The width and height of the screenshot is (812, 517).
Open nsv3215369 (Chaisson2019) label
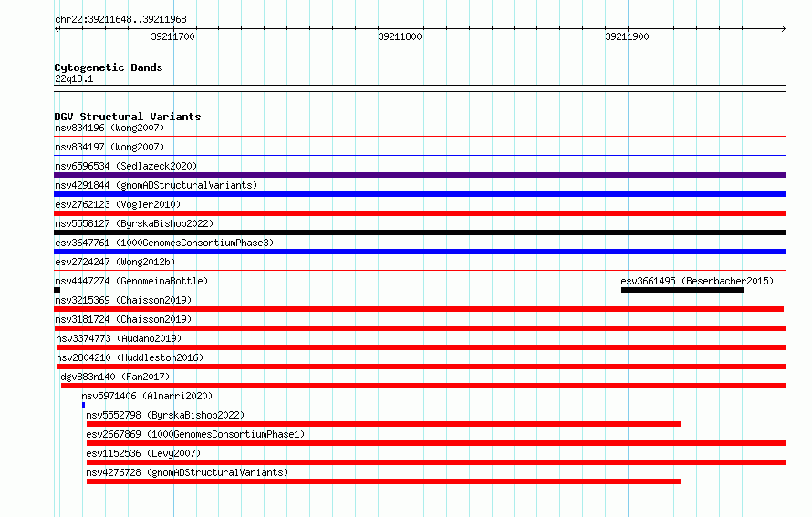(123, 300)
